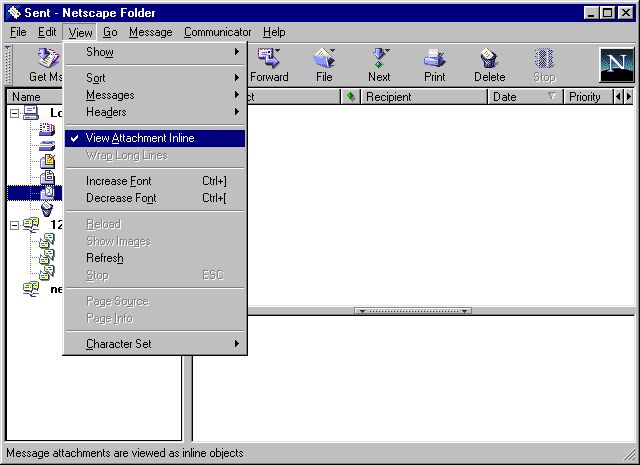
Task: Select the Unsent Messages outbox tray icon
Action: (47, 146)
